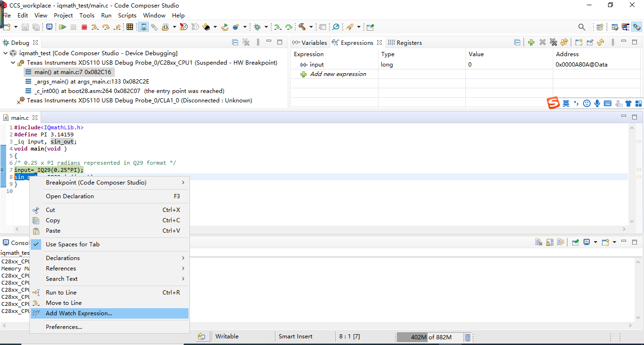
Task: Open the Memory Browser grid icon
Action: (130, 27)
